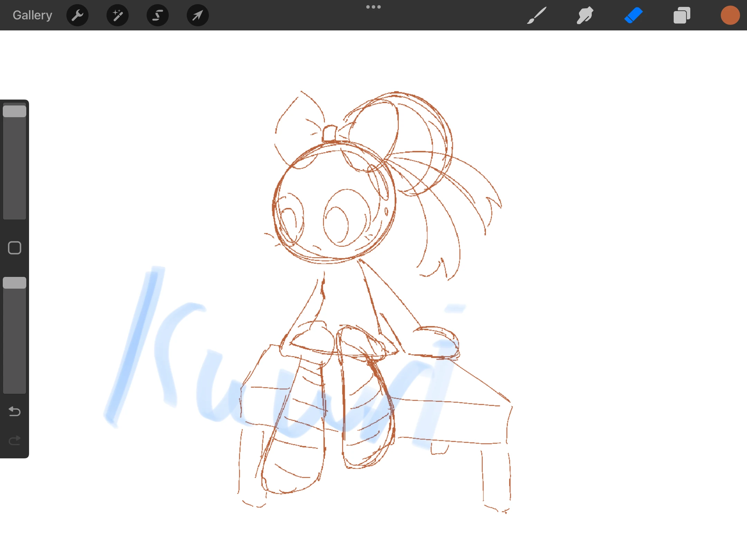Select the Smudge tool

point(585,15)
